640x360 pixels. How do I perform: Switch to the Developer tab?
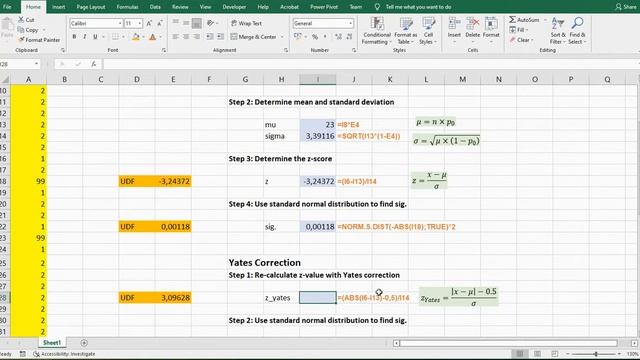(x=234, y=7)
